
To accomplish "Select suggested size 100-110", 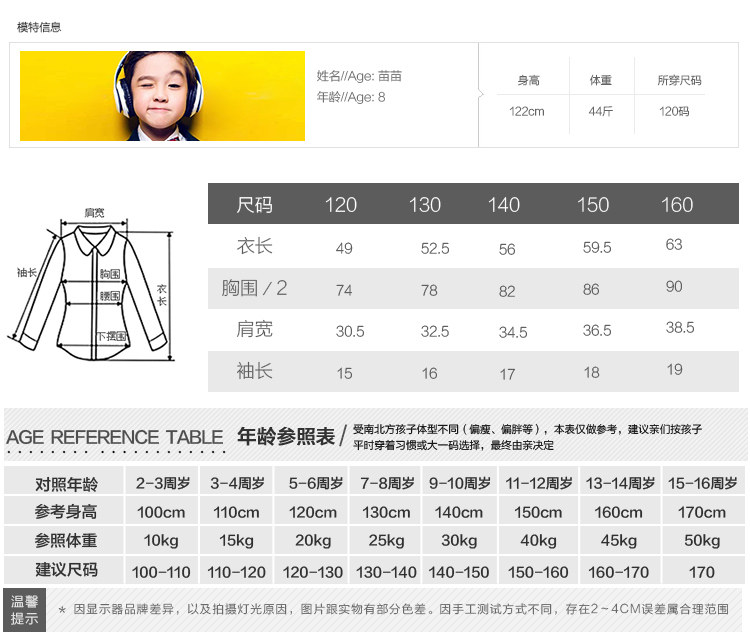I will (161, 572).
